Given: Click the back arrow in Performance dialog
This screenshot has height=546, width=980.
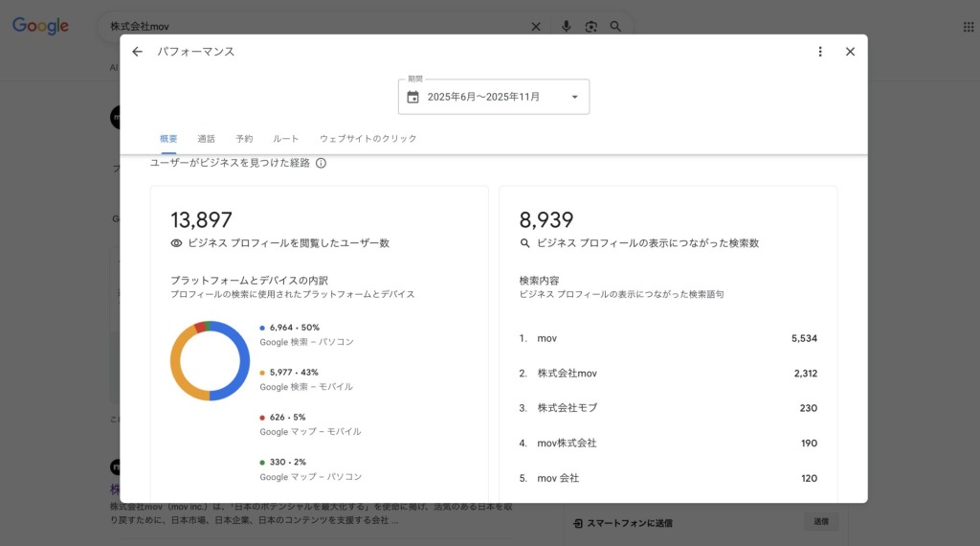Looking at the screenshot, I should [137, 52].
